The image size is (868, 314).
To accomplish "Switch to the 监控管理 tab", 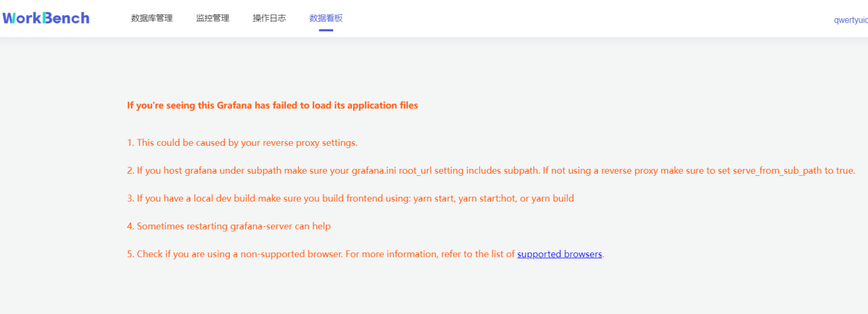I will coord(213,18).
